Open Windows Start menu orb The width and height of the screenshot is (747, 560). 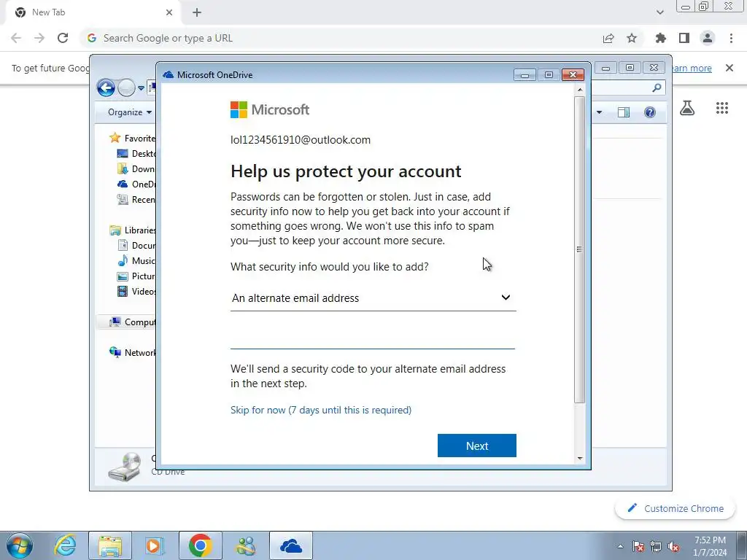pyautogui.click(x=20, y=545)
